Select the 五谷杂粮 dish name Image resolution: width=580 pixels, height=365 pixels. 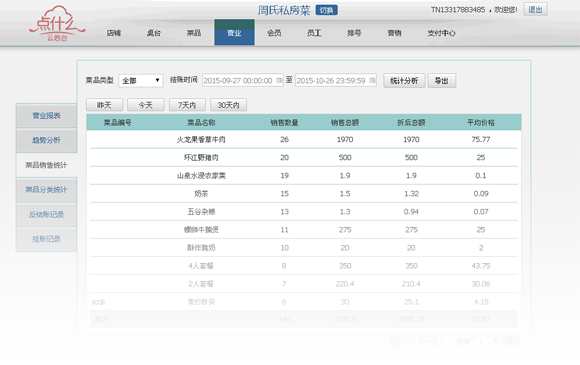201,212
